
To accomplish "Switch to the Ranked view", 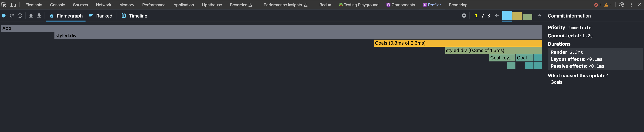I will click(101, 16).
